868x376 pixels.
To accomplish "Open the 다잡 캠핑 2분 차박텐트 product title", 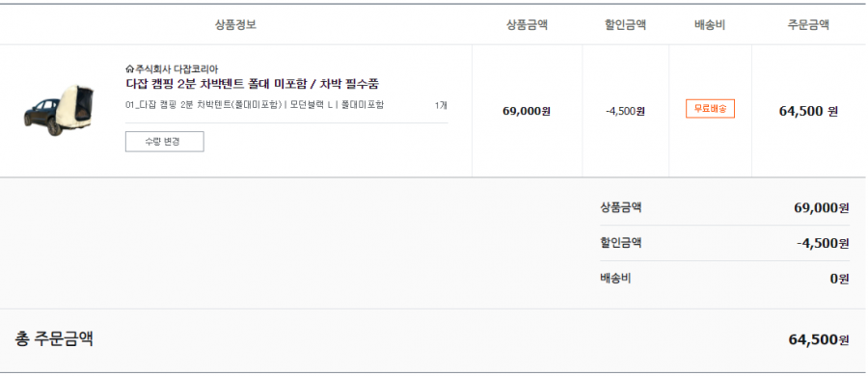I will (253, 84).
